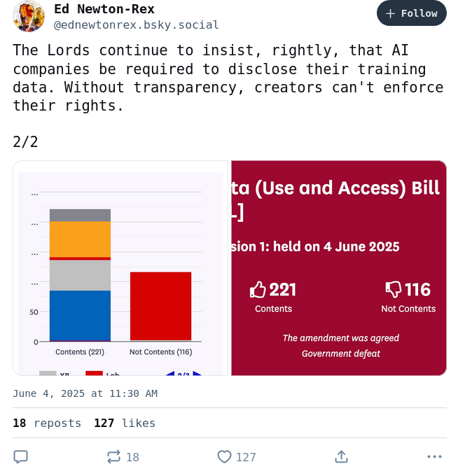Click the blue segment of Contents bar

pos(80,316)
